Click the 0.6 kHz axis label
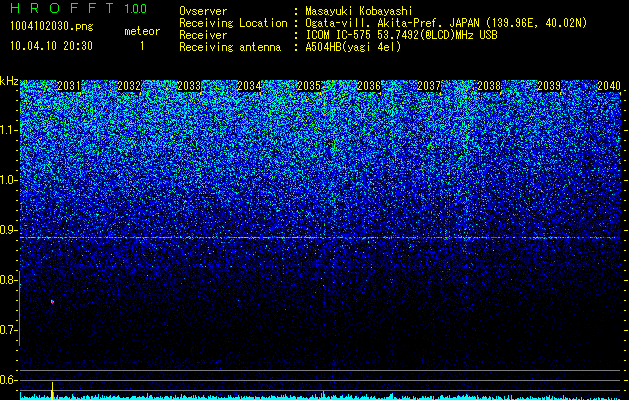 click(x=9, y=380)
